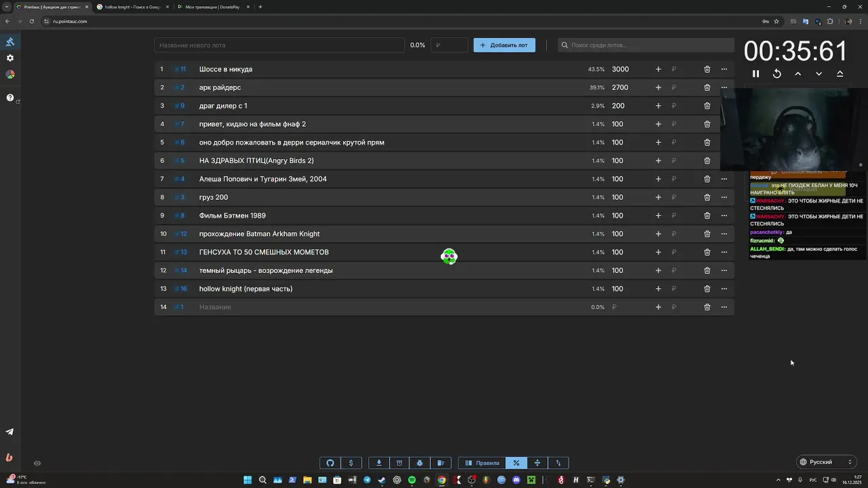Open GitHub link in bottom toolbar
The image size is (868, 488).
tap(330, 463)
